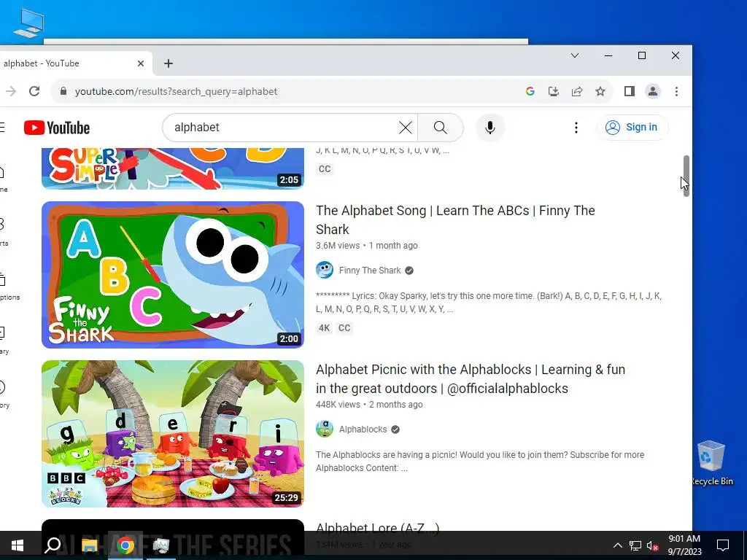
Task: Click Finny The Shark channel avatar
Action: point(325,270)
